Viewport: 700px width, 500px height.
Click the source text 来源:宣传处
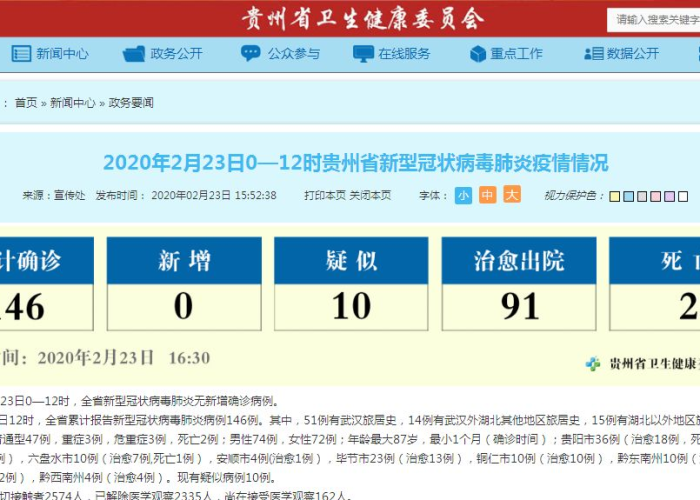pyautogui.click(x=54, y=195)
